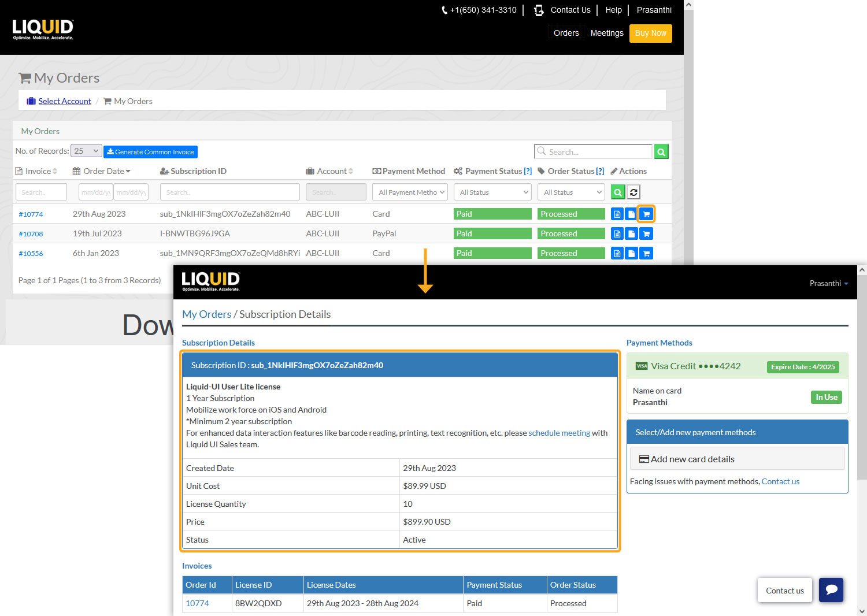Sort by Account column arrows
Viewport: 867px width, 616px height.
pyautogui.click(x=350, y=171)
